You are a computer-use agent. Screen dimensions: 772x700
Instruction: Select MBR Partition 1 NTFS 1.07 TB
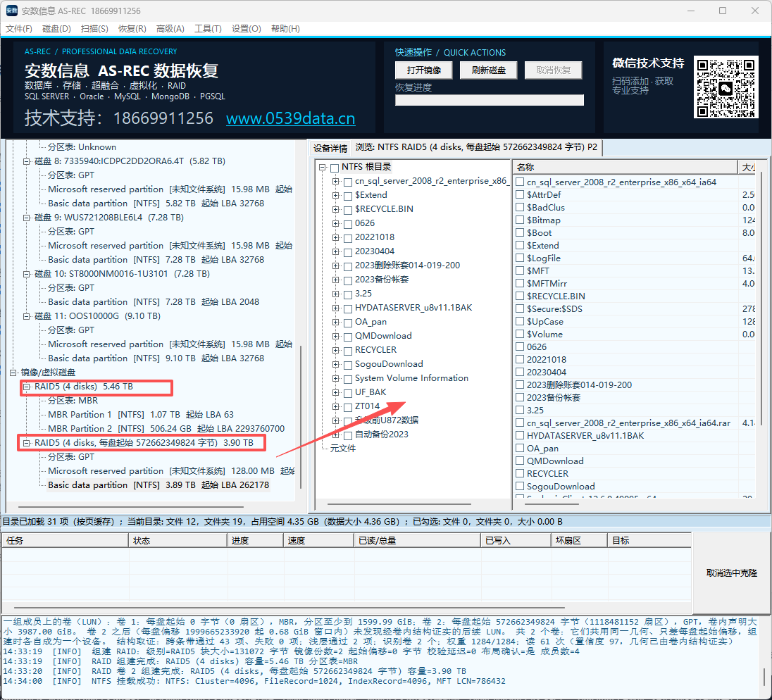pos(141,415)
